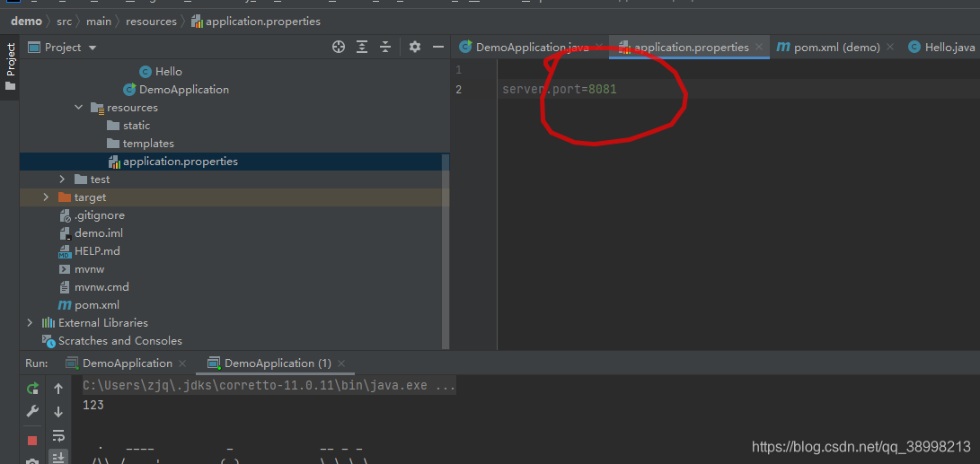Close the DemoApplication run tab
Viewport: 980px width, 464px height.
(x=181, y=363)
